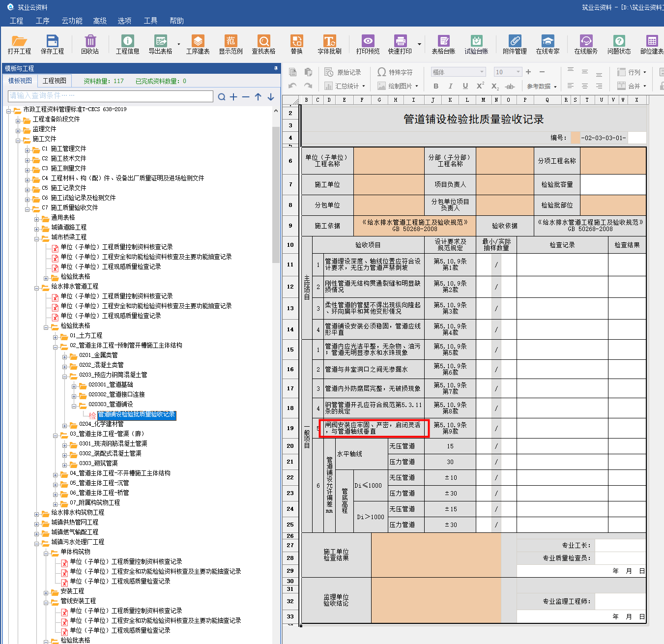Center text horizontally in cell
Screen dimensions: 664x644
point(585,86)
